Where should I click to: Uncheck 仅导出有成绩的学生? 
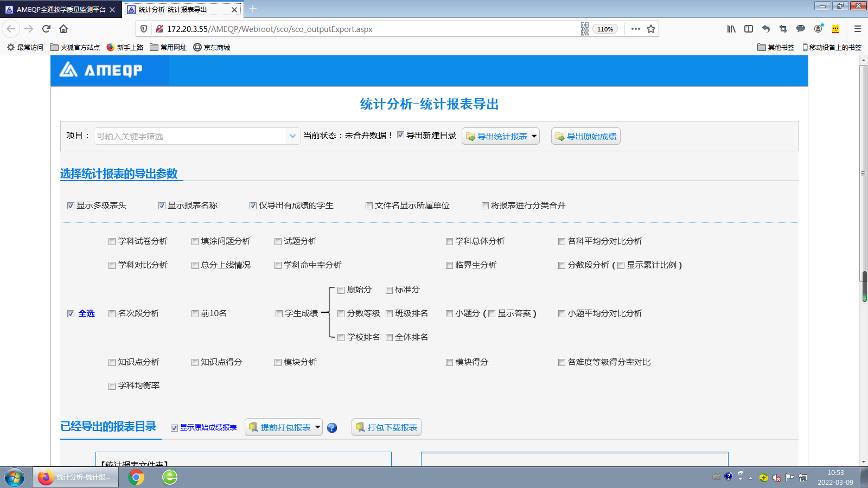point(253,206)
